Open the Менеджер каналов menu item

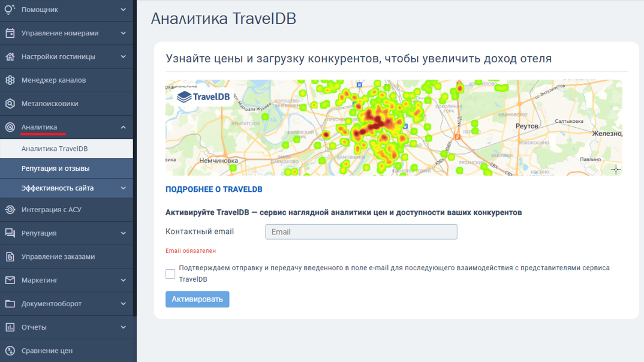point(67,80)
